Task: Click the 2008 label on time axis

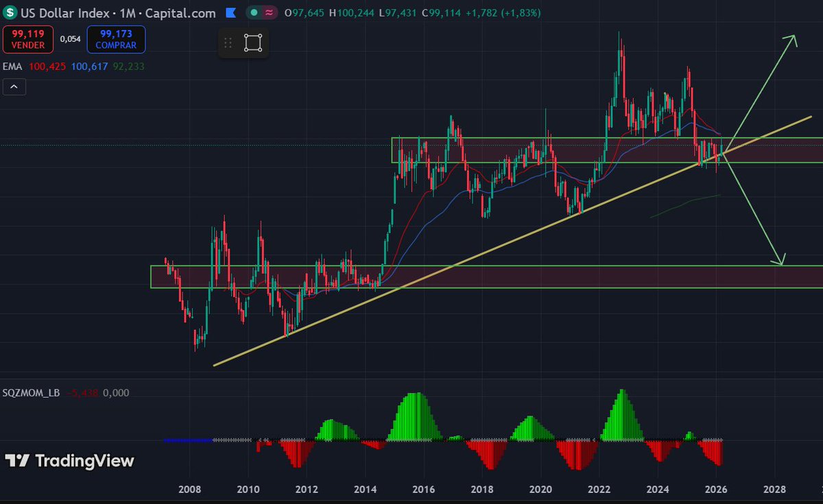Action: pyautogui.click(x=189, y=489)
